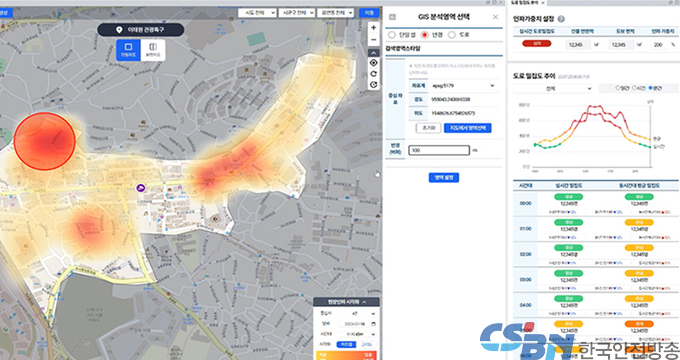This screenshot has height=360, width=680.
Task: Click the red density line peak on chart
Action: click(x=595, y=106)
